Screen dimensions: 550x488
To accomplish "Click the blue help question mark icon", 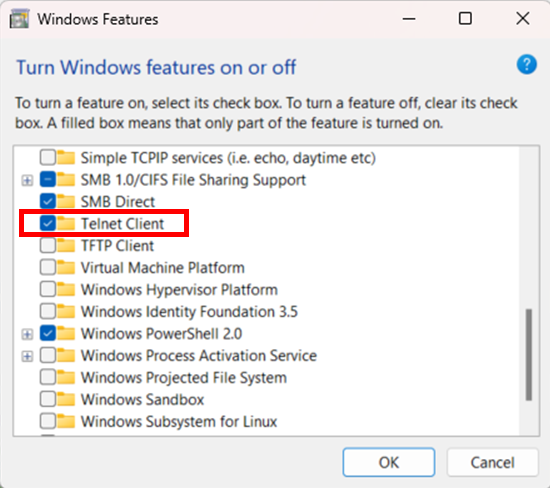I will [526, 65].
